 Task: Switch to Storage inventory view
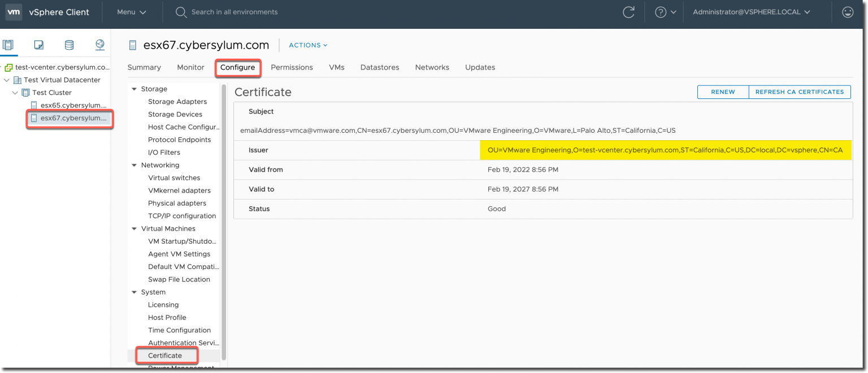[69, 45]
